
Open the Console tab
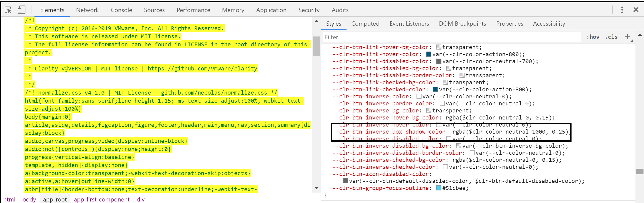point(121,10)
